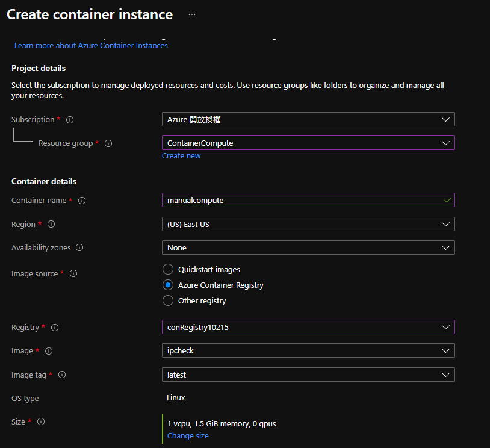Click the info icon next to Size

pos(41,422)
